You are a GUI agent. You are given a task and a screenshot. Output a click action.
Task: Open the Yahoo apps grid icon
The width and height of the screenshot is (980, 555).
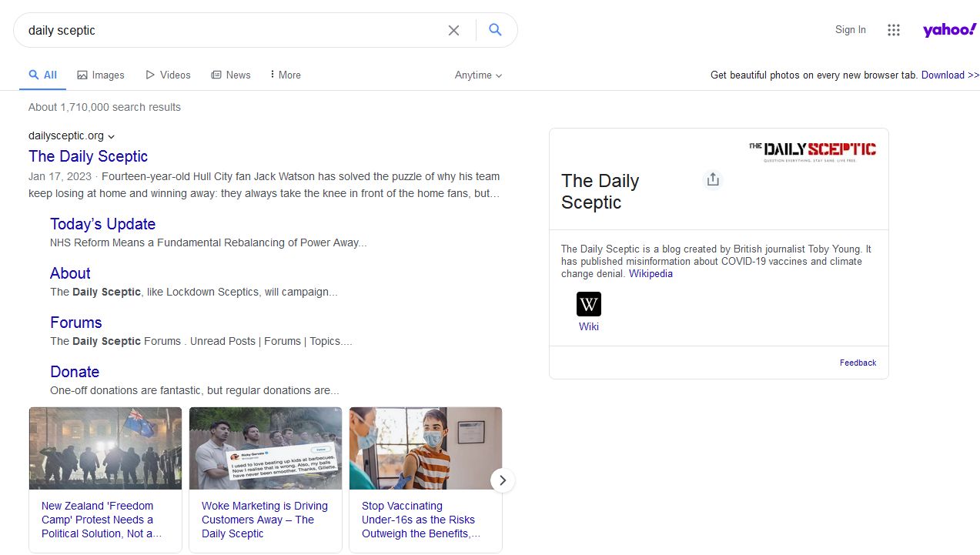[894, 30]
